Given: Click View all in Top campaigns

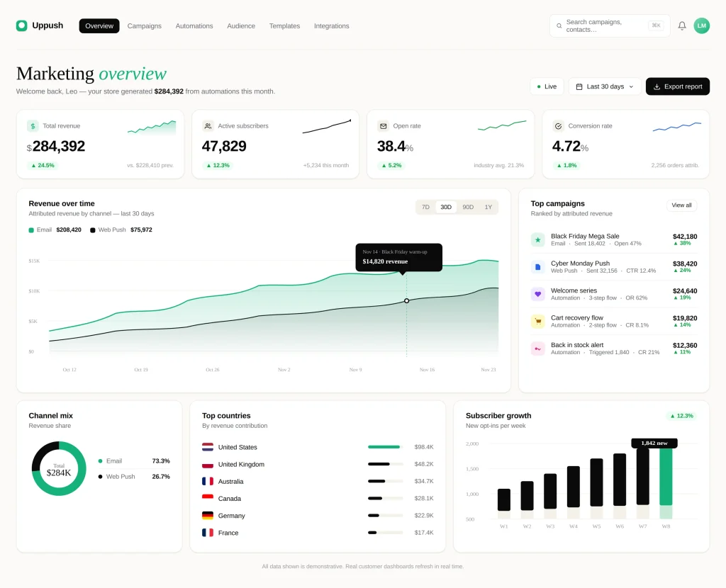Looking at the screenshot, I should [681, 205].
